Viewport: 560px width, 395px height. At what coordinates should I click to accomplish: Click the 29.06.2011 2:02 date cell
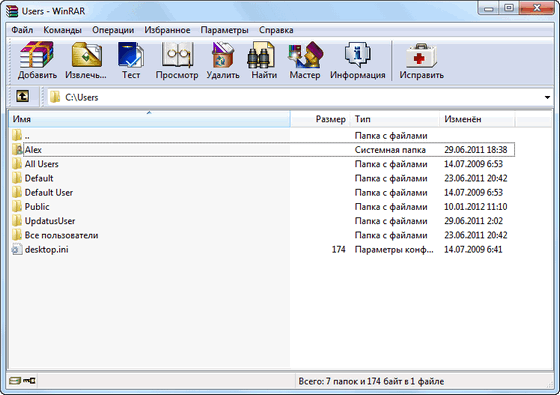pos(473,221)
